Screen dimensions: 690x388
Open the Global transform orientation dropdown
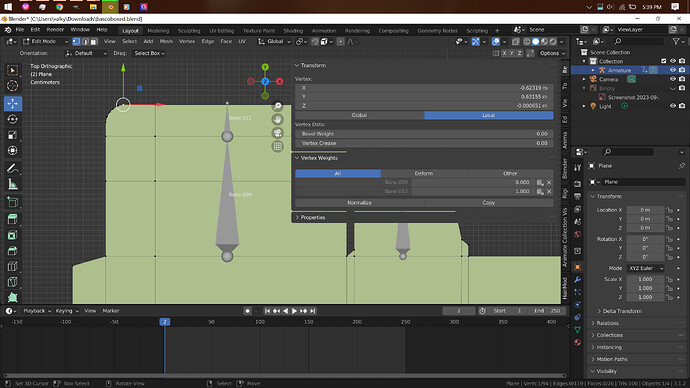275,41
